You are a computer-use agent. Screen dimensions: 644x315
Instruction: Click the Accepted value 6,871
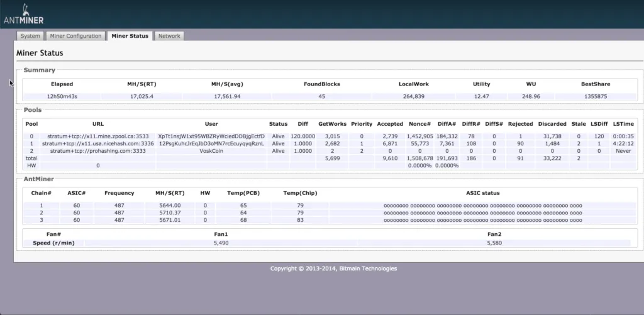[390, 144]
